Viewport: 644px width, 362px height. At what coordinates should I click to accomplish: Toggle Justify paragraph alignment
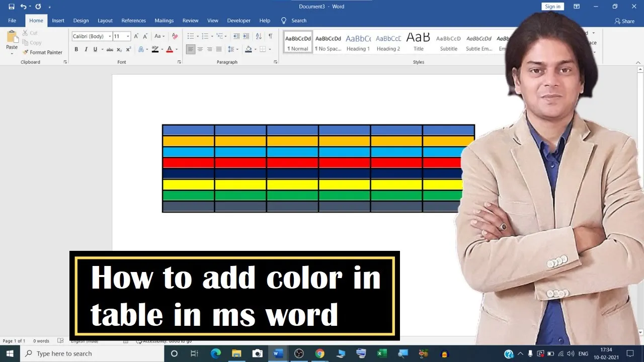(x=219, y=49)
